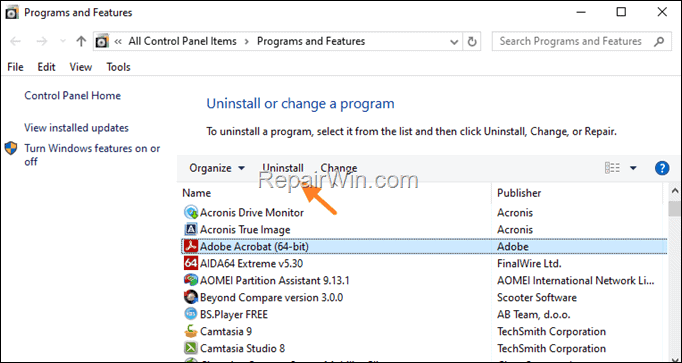The image size is (682, 363).
Task: Open the View menu
Action: point(81,67)
